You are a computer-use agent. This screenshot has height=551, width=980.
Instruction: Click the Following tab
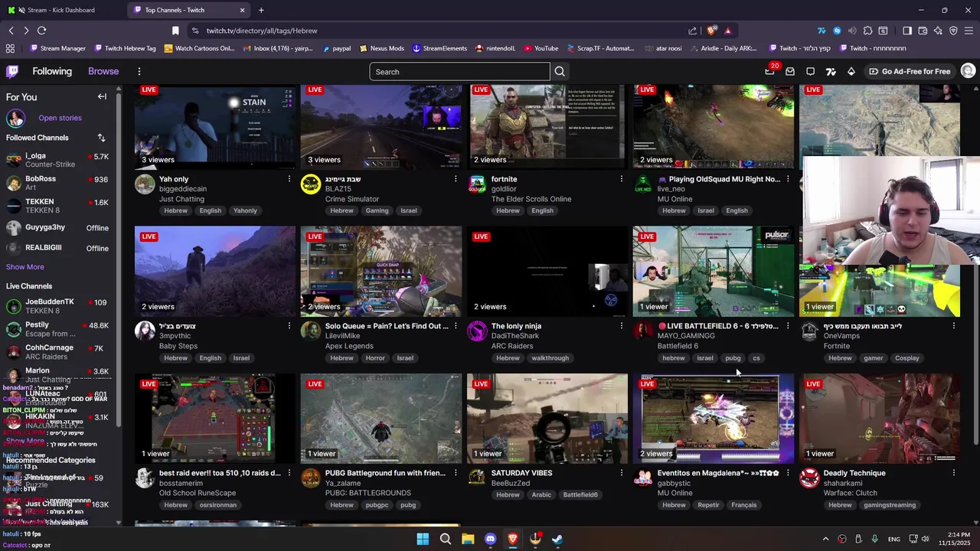52,71
